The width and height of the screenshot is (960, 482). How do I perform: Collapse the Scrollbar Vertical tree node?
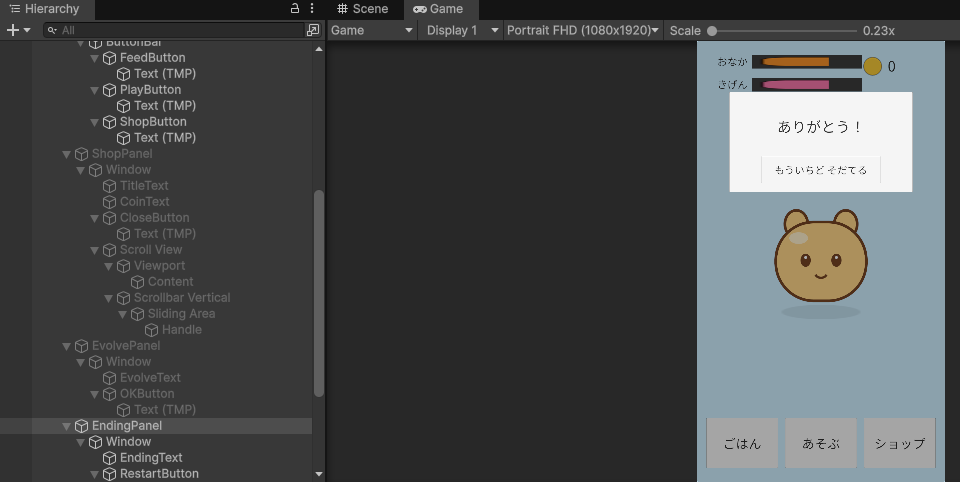[x=108, y=298]
